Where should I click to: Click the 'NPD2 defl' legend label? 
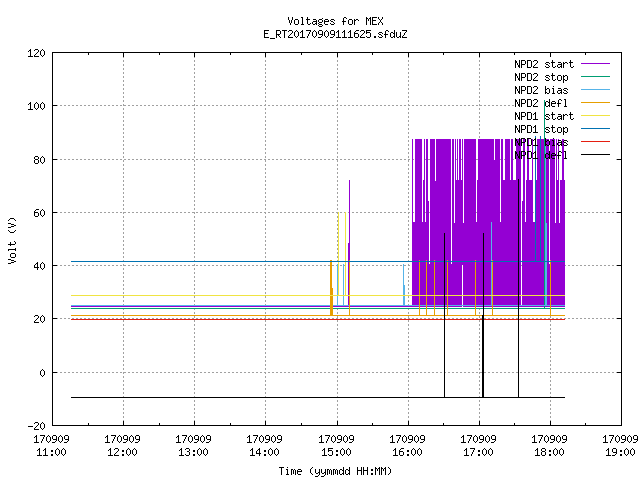pos(541,103)
